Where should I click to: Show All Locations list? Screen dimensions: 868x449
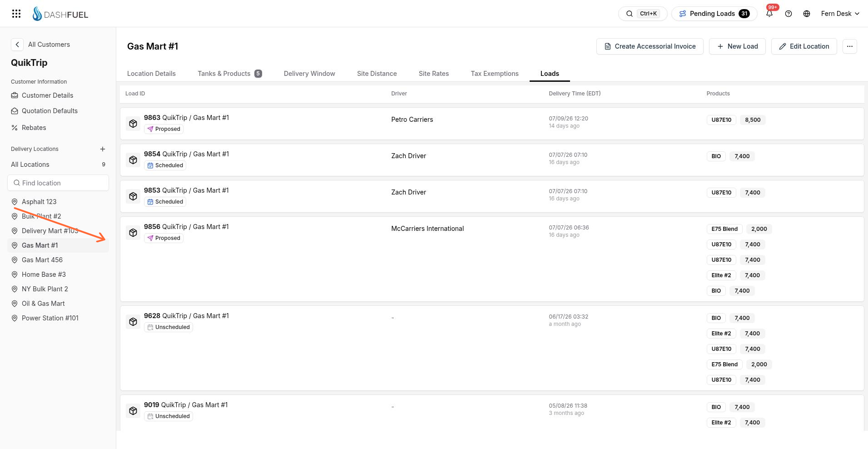point(58,165)
